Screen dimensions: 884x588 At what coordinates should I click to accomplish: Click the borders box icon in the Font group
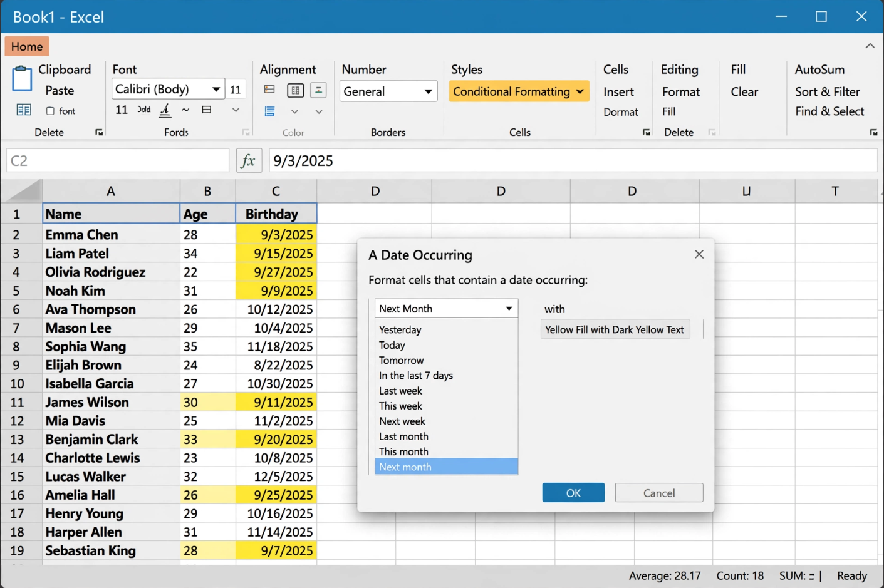tap(207, 110)
